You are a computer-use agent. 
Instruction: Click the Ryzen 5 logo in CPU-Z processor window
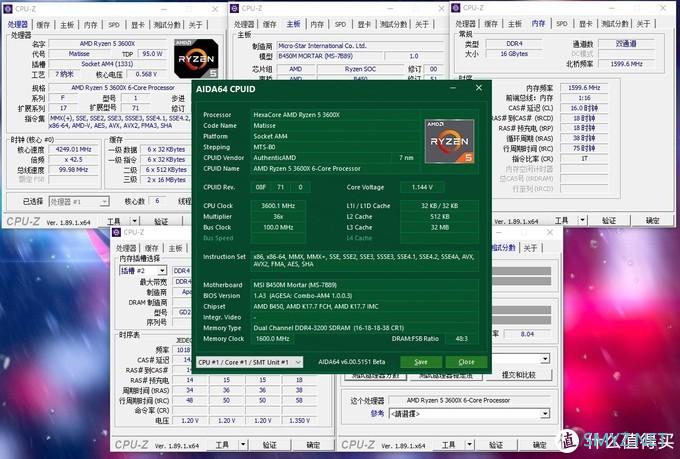tap(196, 59)
